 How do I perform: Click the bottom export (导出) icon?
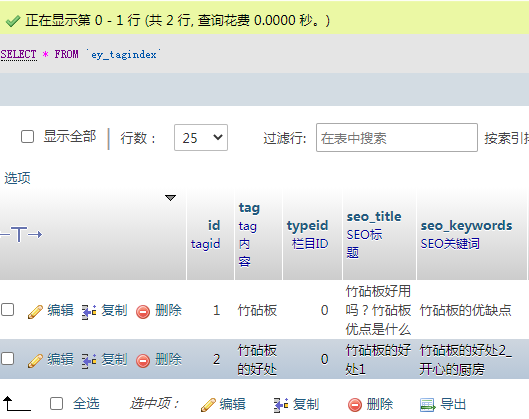click(x=427, y=404)
